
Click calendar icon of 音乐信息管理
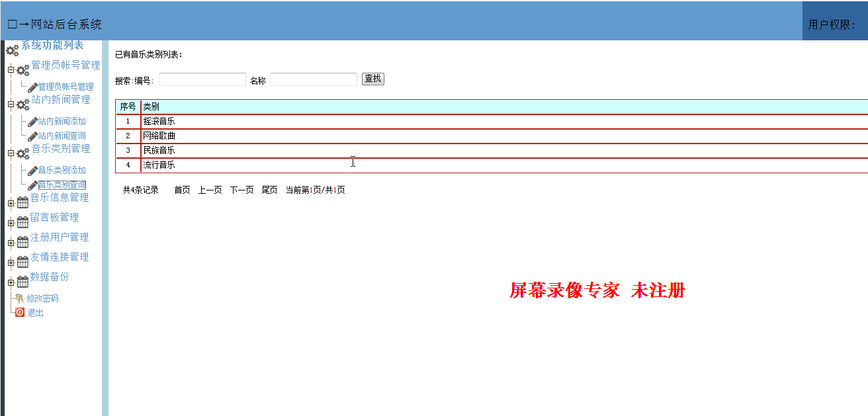point(22,202)
